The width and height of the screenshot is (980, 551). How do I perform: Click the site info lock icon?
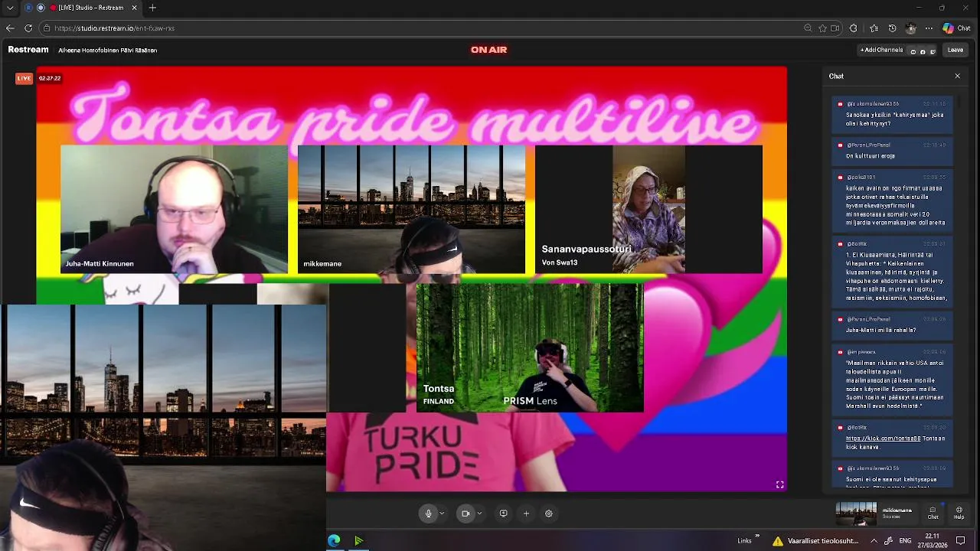(47, 28)
